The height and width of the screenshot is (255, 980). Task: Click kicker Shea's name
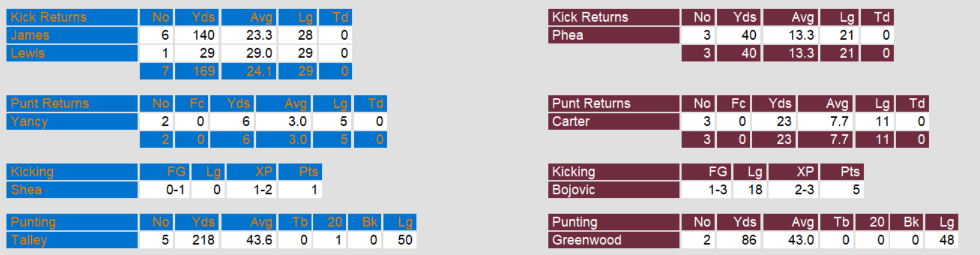click(x=26, y=190)
